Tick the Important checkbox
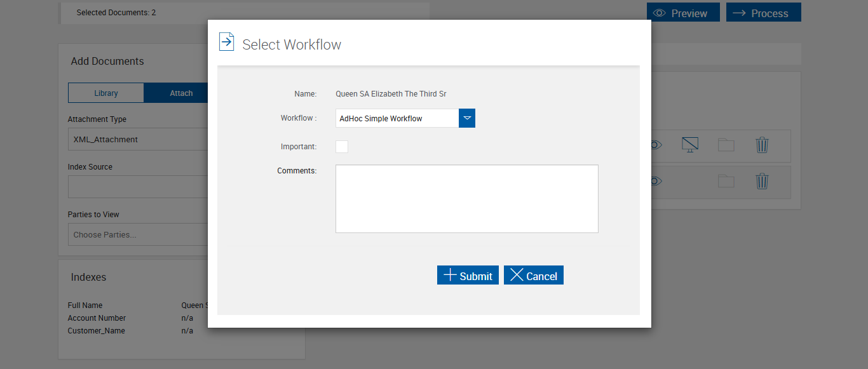Screen dimensions: 868x369 342,147
